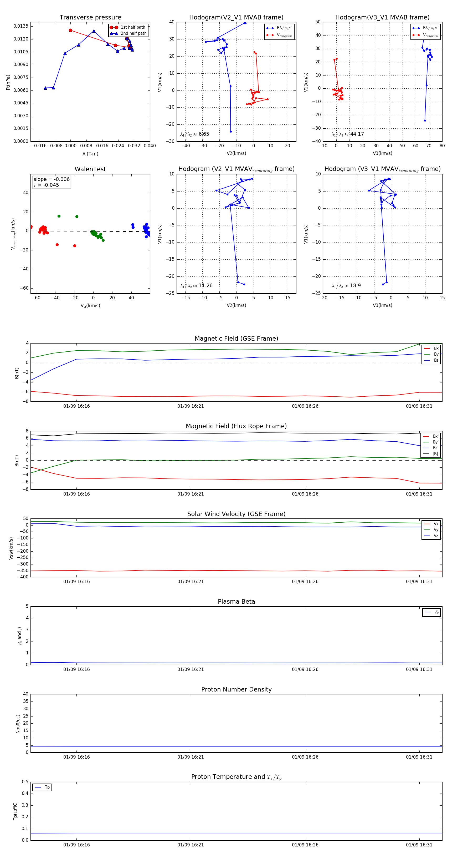The image size is (473, 868).
Task: Click the λ1/λ3 ≈ 44.17 annotation
Action: point(347,134)
